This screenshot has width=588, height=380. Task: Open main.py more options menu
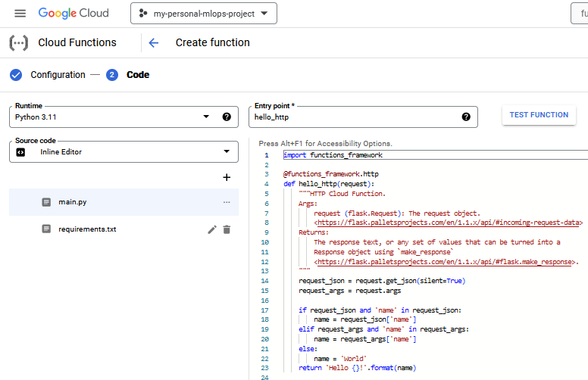(x=227, y=202)
